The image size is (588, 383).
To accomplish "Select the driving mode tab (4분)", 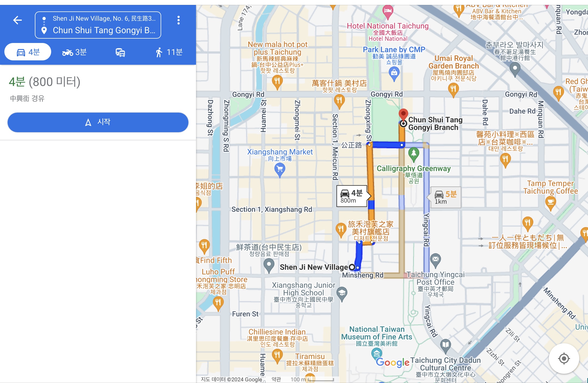I will [x=28, y=52].
